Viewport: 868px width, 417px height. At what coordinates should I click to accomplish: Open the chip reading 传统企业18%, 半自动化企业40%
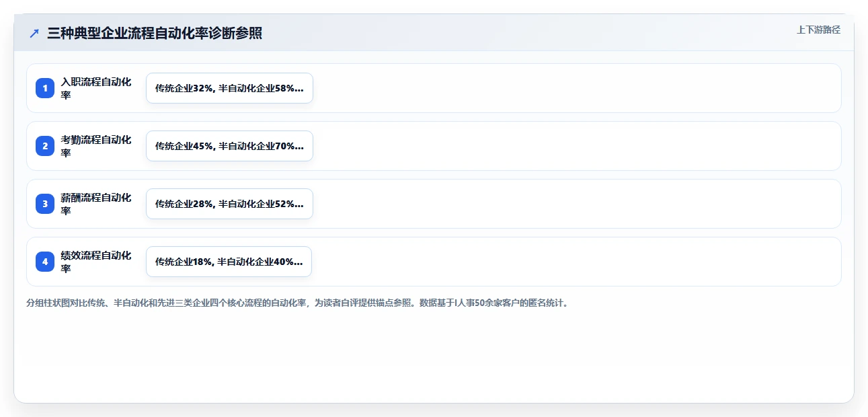[x=229, y=262]
